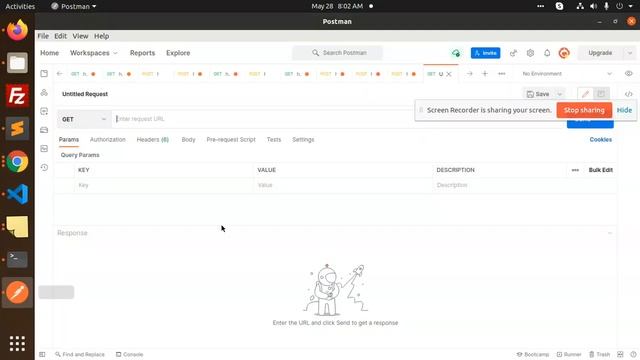Expand the Save options dropdown arrow
Screen dimensions: 640x360
pos(560,94)
